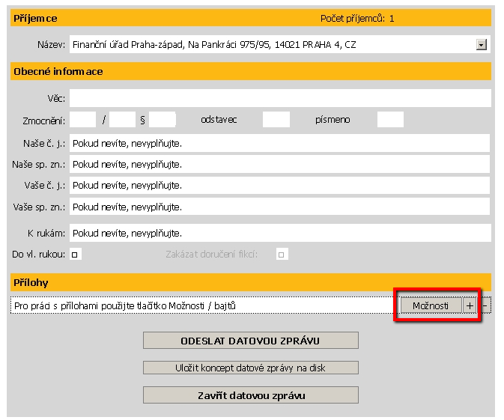The width and height of the screenshot is (504, 420).
Task: Add attachment with the plus button
Action: 470,305
